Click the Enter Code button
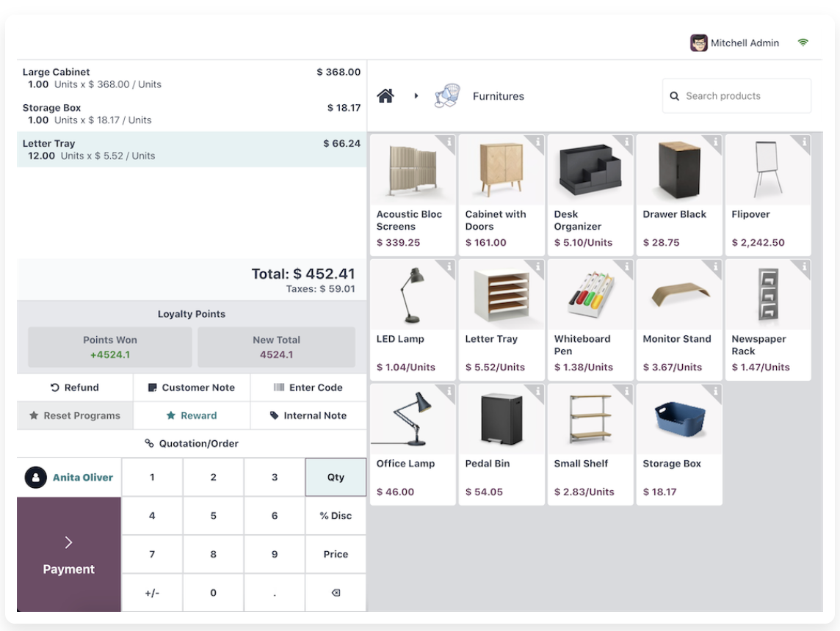Screen dimensions: 840x631 (308, 387)
